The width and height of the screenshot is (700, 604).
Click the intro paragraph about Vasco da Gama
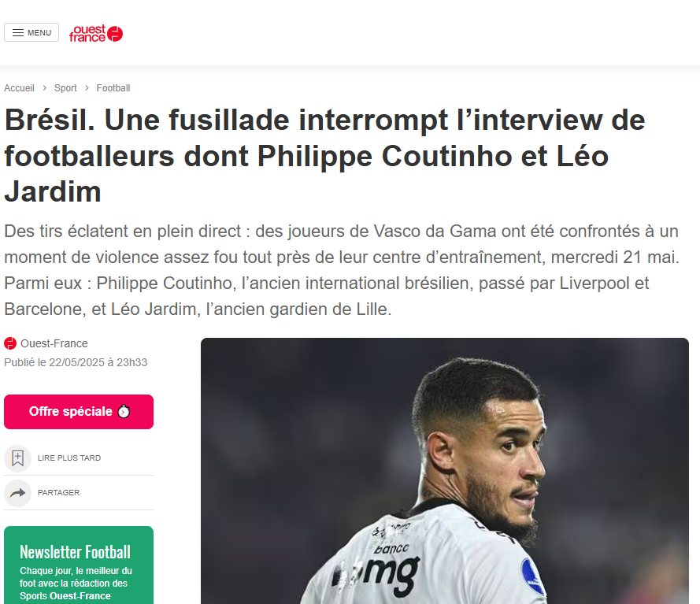pos(342,270)
